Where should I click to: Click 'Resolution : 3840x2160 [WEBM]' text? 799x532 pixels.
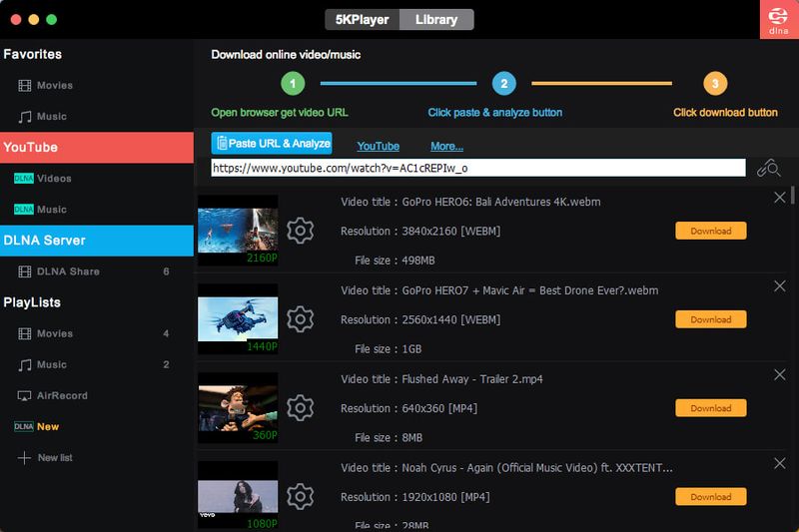(x=420, y=232)
